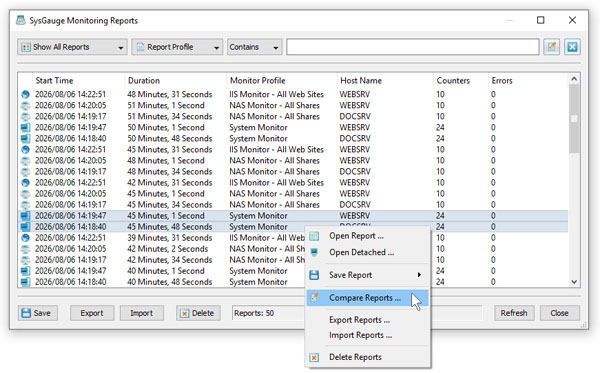Screen dimensions: 600x373
Task: Click the Open Report icon in context menu
Action: click(314, 236)
